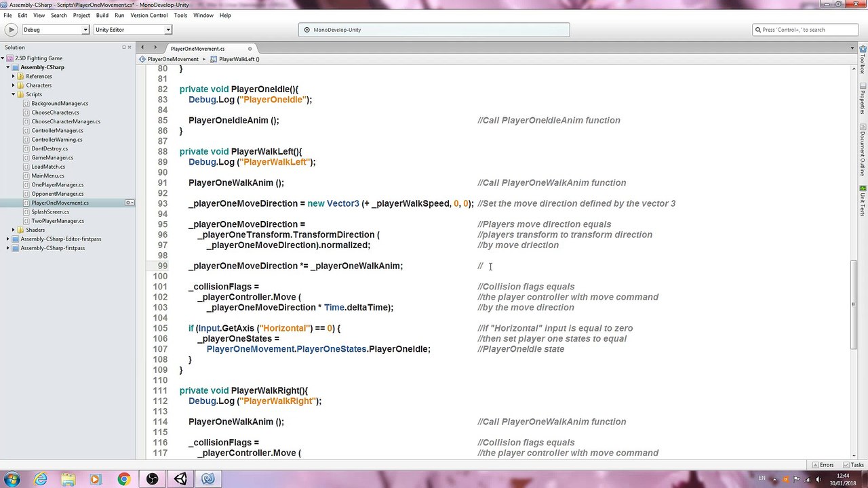Close the PlayerOneMovement.cs tab

[x=250, y=49]
